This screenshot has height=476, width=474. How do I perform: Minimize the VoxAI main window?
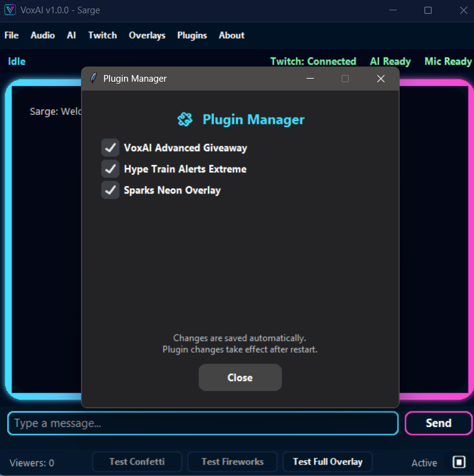coord(392,10)
